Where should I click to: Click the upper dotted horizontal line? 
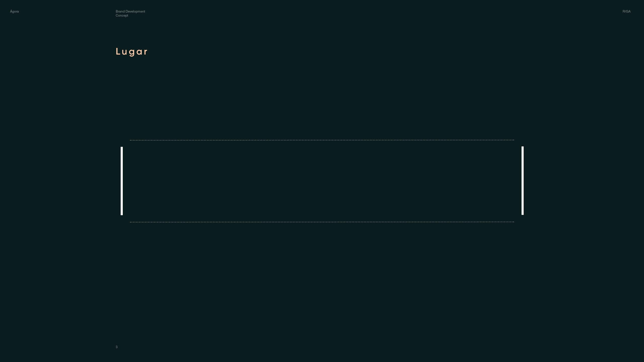coord(322,140)
